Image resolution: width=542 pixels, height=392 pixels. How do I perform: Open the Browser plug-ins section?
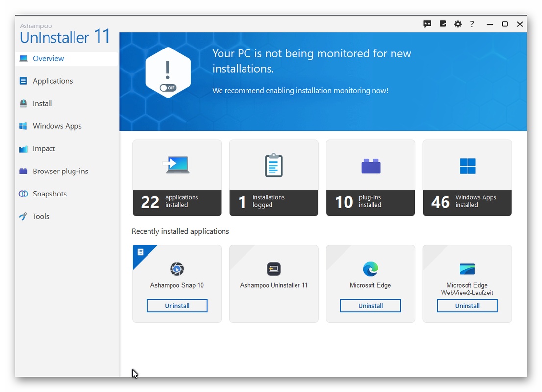pos(60,171)
